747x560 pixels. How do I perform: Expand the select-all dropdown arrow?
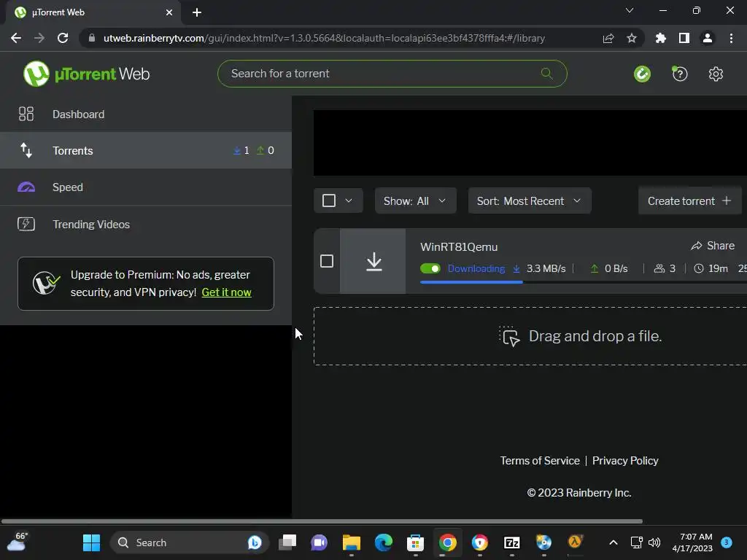pos(349,201)
